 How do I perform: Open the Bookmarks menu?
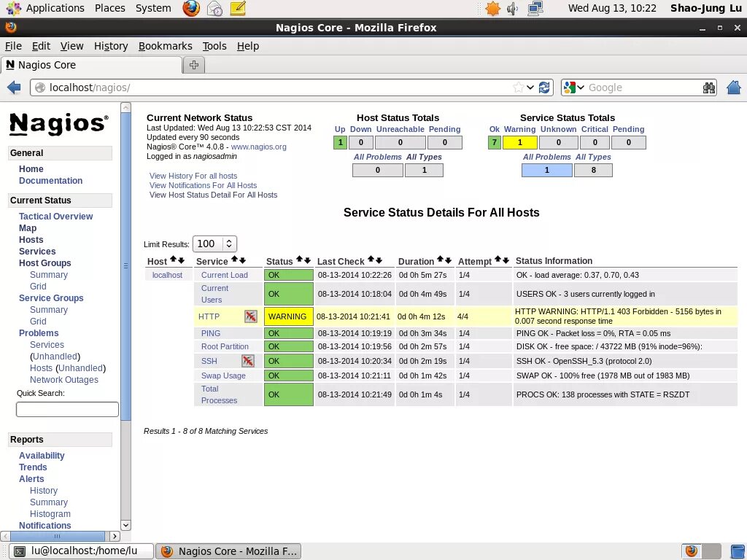point(166,46)
